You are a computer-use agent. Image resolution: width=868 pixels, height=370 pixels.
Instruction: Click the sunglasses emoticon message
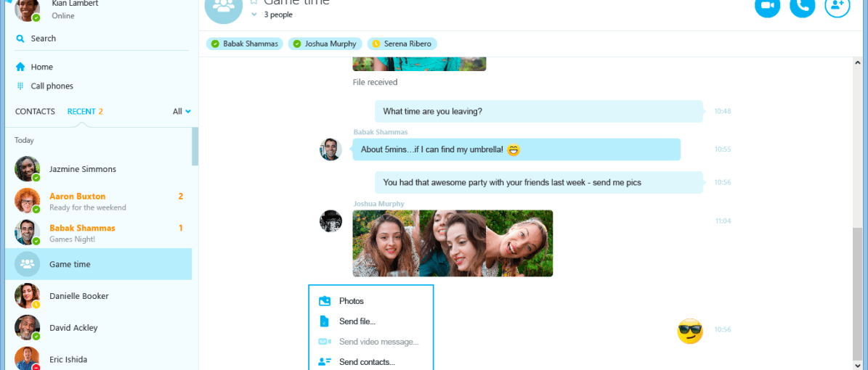pos(690,332)
